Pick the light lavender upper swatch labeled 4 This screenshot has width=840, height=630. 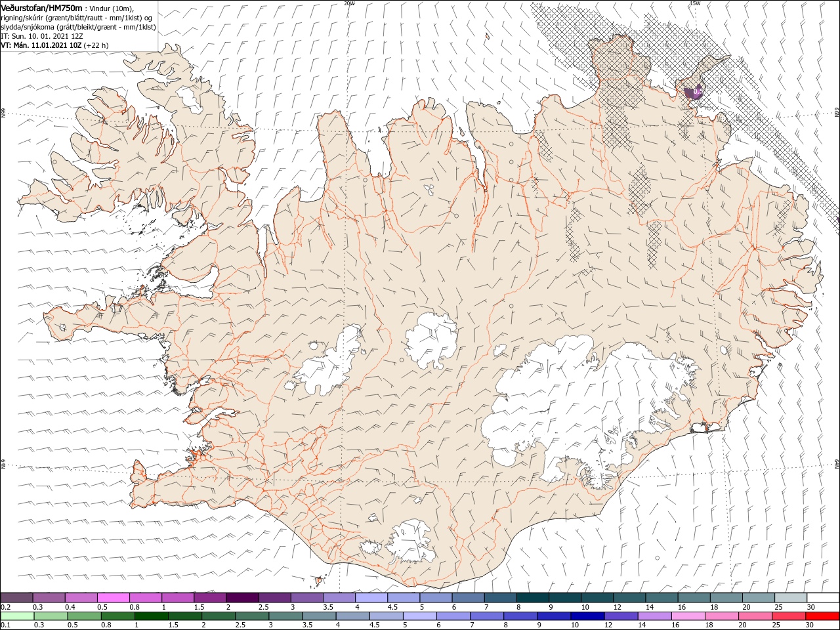(x=371, y=597)
